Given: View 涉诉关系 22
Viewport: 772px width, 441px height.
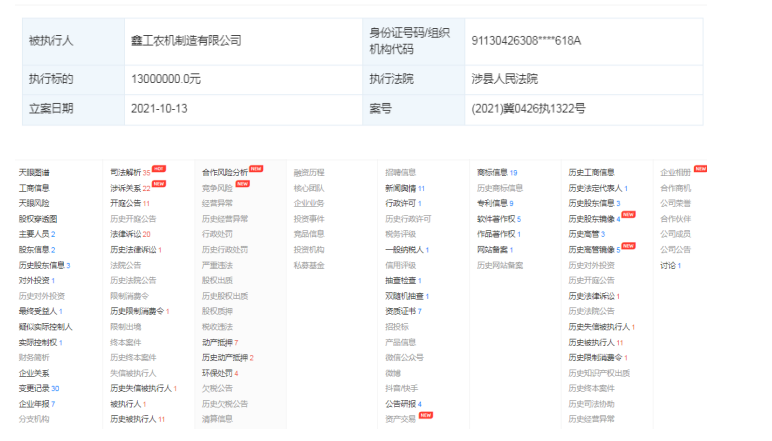Looking at the screenshot, I should click(138, 188).
